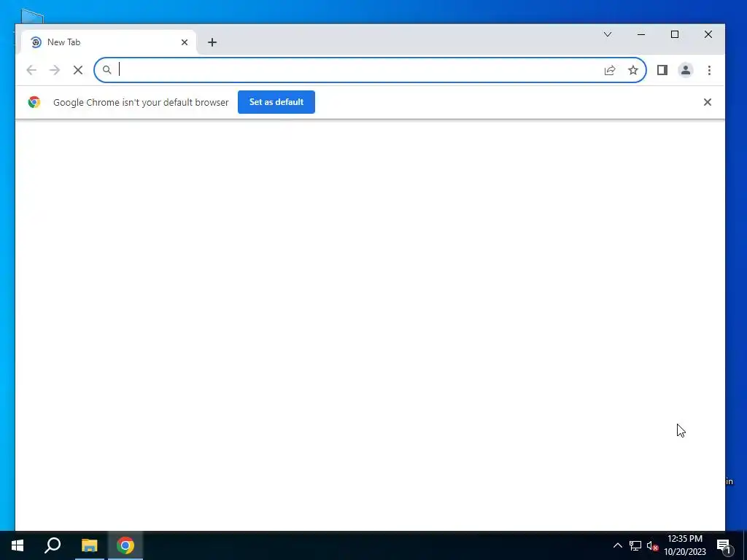The image size is (747, 560).
Task: Go back to previous page
Action: (31, 71)
